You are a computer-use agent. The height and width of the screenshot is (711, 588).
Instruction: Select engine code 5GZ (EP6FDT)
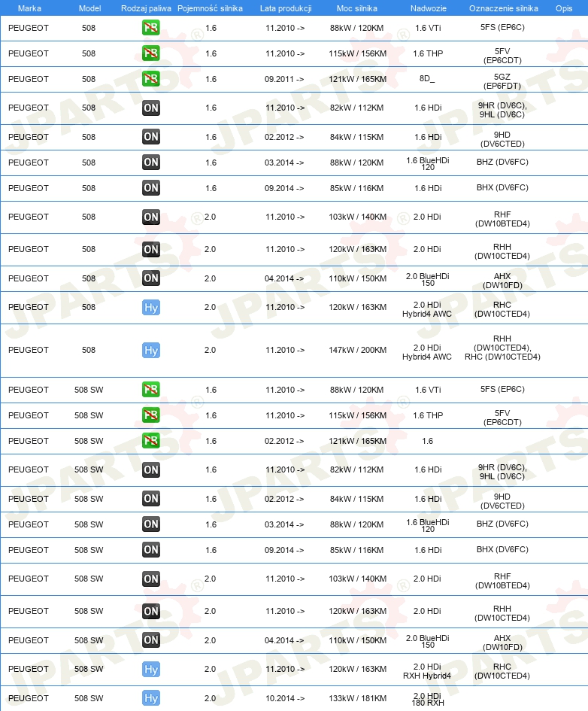pos(502,81)
